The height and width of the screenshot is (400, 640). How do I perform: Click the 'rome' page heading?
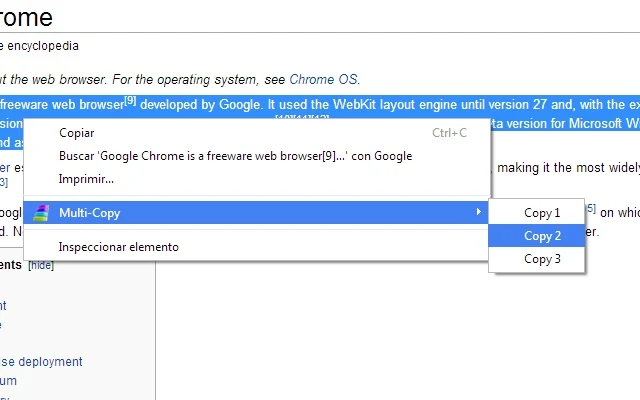click(27, 17)
